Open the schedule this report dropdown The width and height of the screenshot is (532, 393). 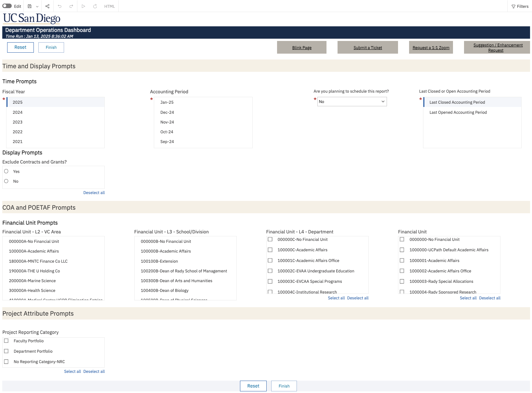pyautogui.click(x=352, y=102)
